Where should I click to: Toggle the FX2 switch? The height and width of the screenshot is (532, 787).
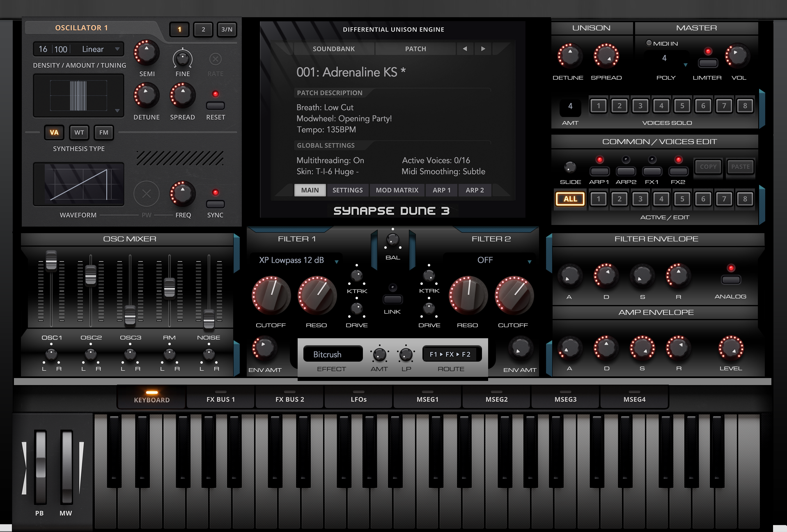678,171
